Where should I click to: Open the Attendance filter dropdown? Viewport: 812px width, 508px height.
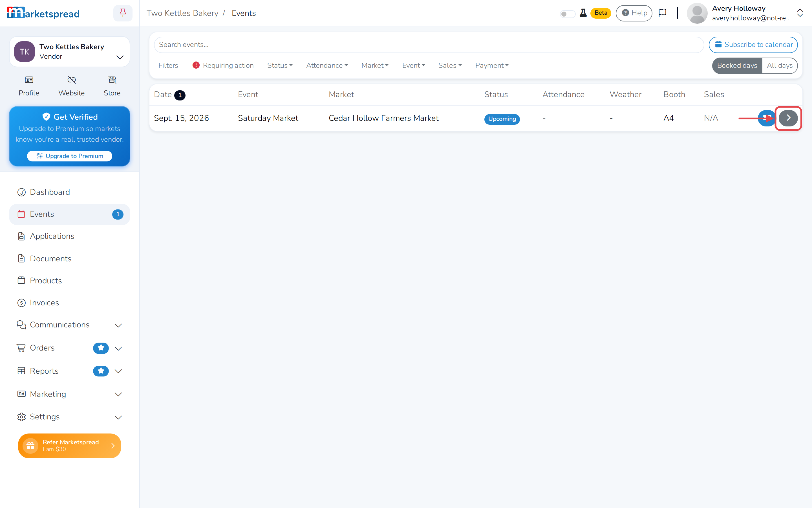coord(327,65)
